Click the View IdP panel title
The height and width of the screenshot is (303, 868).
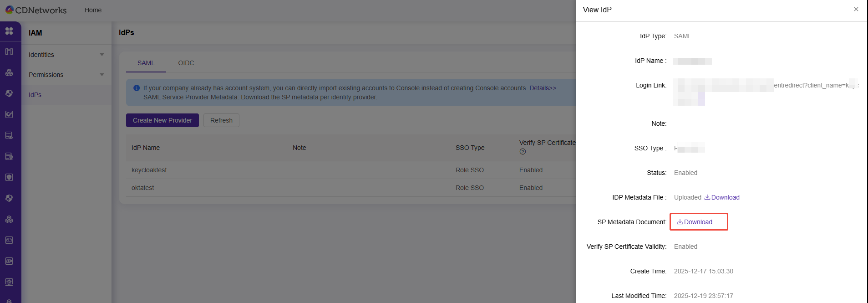pyautogui.click(x=597, y=10)
